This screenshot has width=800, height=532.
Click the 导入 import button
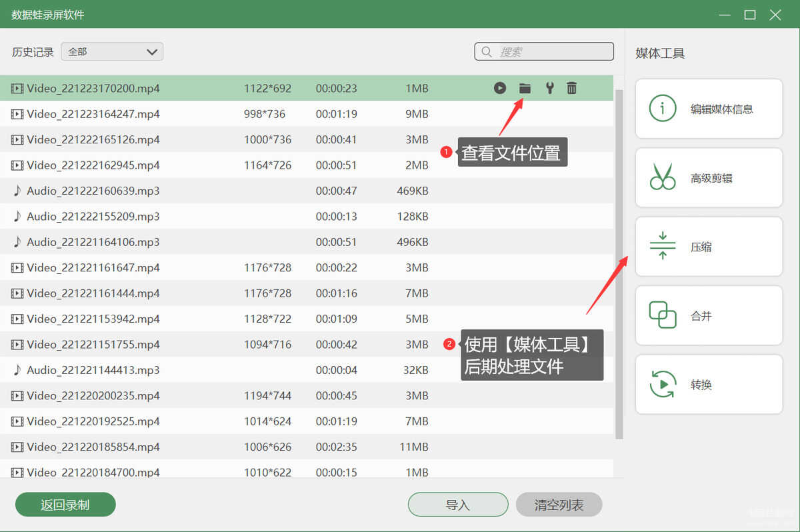[458, 505]
